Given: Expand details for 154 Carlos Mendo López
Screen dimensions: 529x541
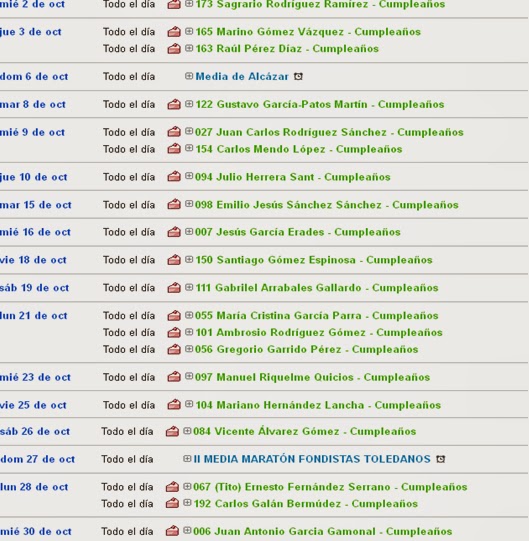Looking at the screenshot, I should [189, 148].
